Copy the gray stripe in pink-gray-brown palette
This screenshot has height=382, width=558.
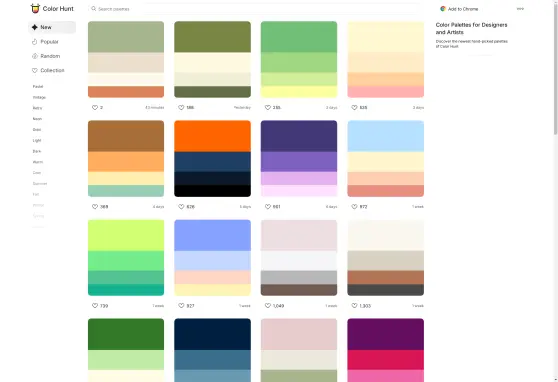pos(299,277)
